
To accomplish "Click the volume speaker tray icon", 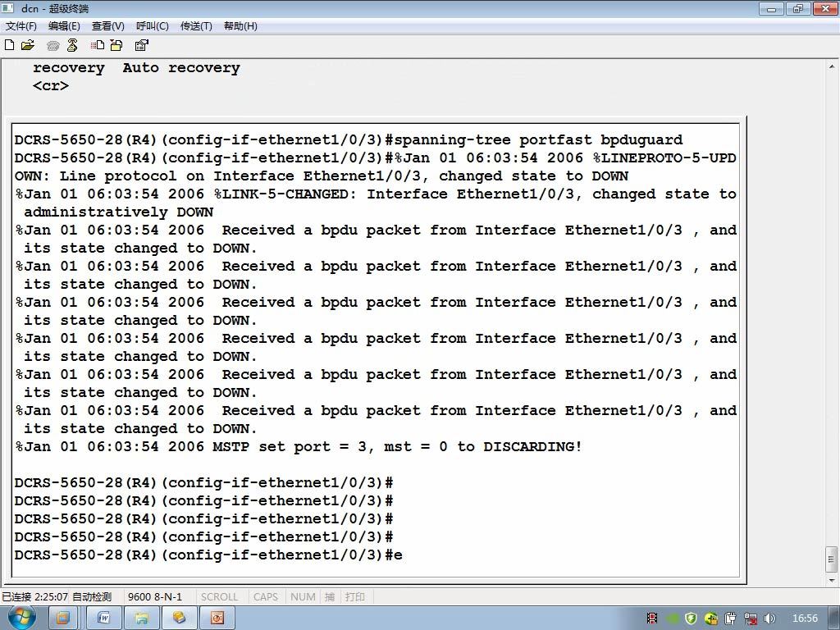I will 769,619.
